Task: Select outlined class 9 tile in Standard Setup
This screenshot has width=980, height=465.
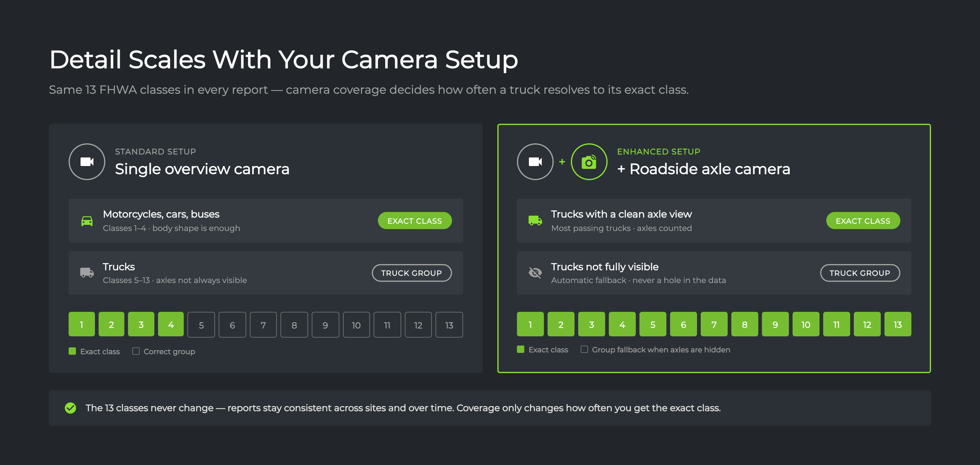Action: point(325,325)
